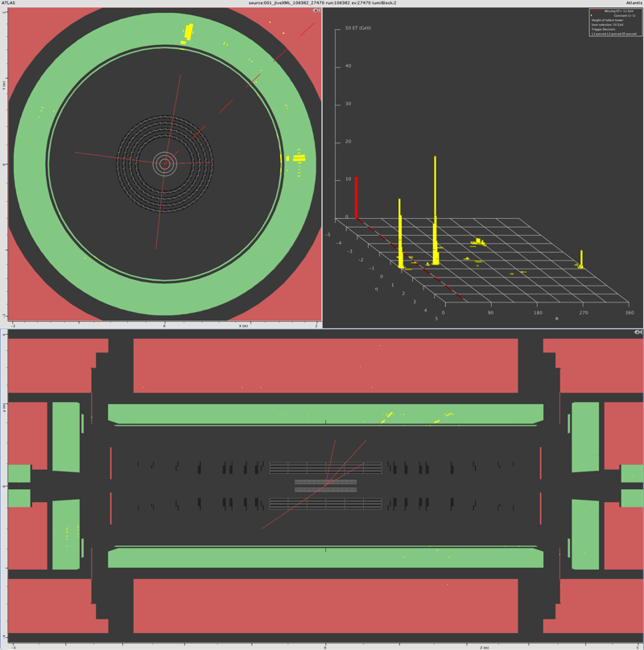Click the Φ axis label of lego plot
This screenshot has width=644, height=650.
[556, 319]
